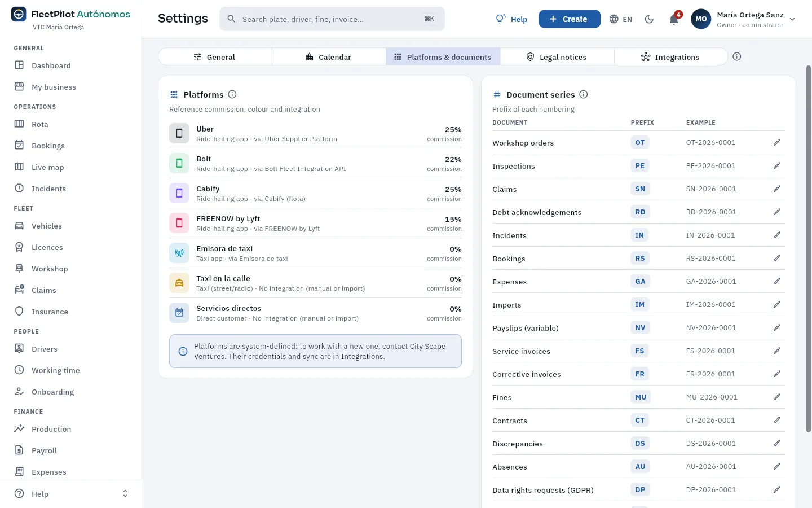Expand María Ortega Sanz account menu
812x508 pixels.
click(744, 19)
